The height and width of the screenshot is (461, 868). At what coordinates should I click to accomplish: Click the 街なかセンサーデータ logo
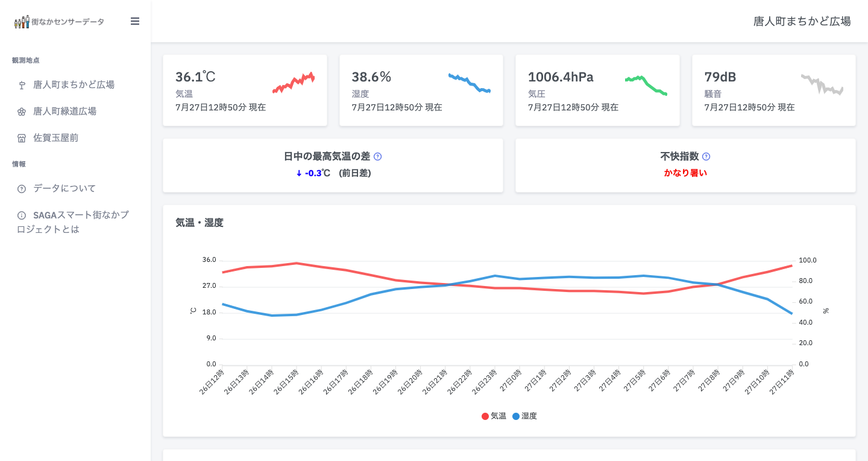click(59, 22)
